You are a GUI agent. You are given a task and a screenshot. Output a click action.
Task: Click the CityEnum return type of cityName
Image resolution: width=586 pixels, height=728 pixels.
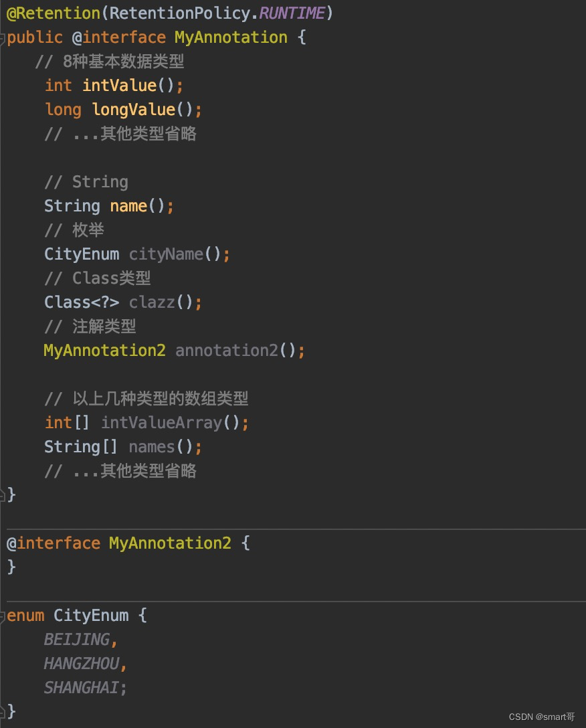click(82, 254)
